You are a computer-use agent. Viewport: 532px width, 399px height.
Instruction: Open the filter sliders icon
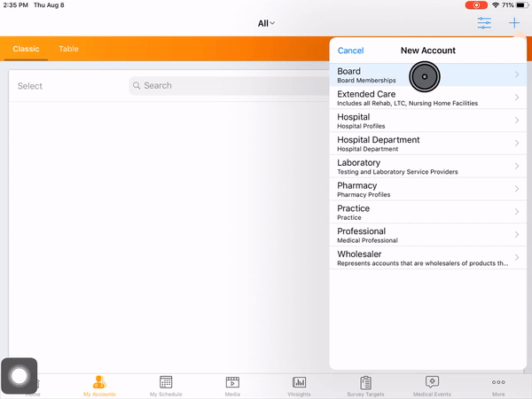(484, 23)
